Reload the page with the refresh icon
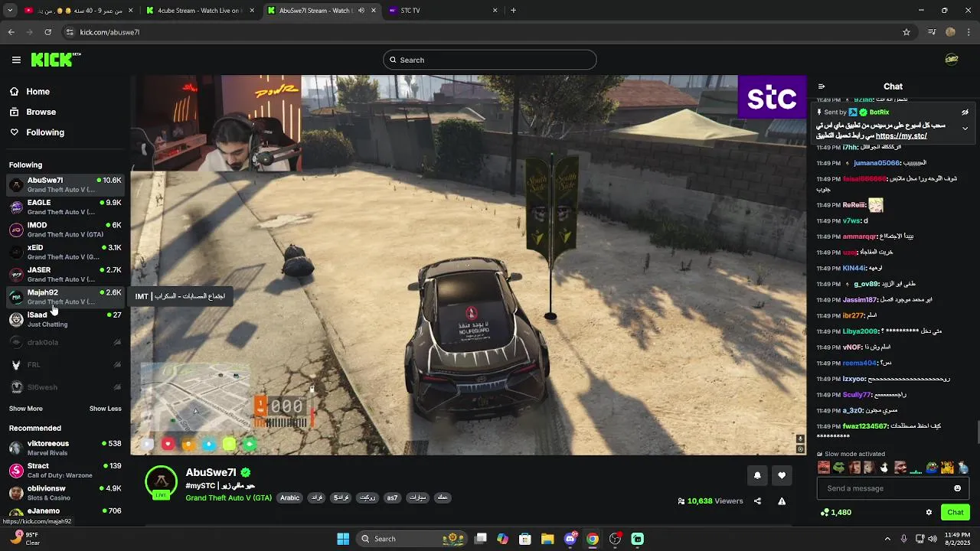 click(47, 32)
